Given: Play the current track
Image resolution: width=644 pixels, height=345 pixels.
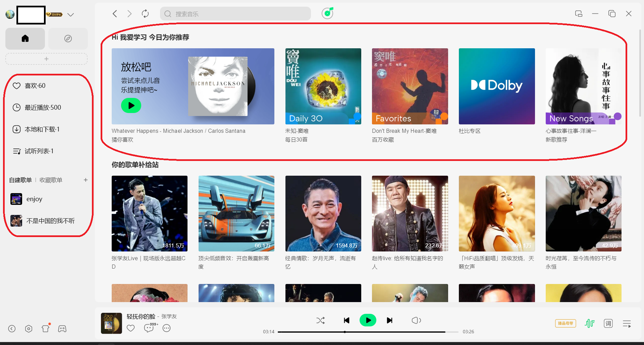Looking at the screenshot, I should click(368, 321).
